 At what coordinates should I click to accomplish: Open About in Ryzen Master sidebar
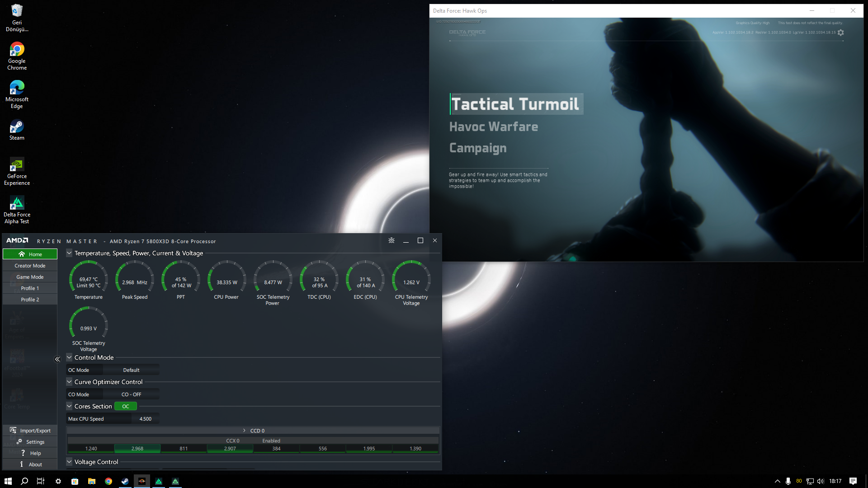(x=30, y=465)
